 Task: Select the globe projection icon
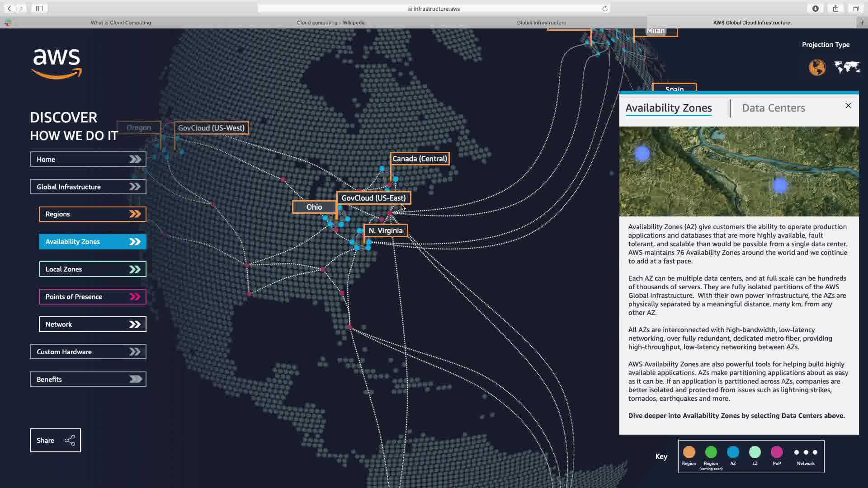coord(817,67)
